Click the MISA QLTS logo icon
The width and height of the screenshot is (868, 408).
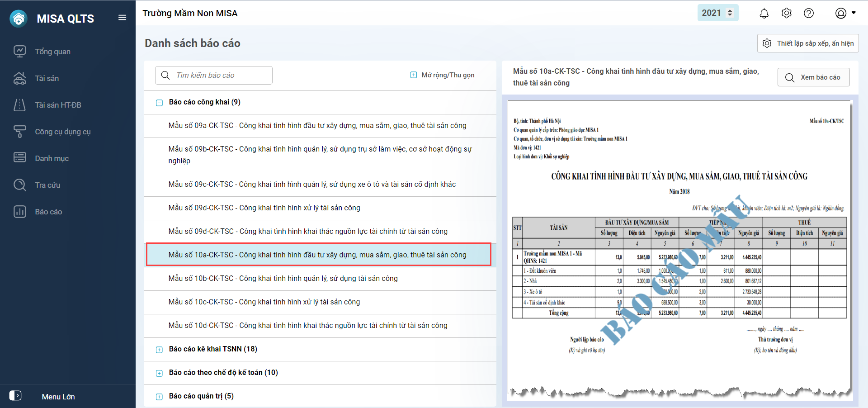19,19
